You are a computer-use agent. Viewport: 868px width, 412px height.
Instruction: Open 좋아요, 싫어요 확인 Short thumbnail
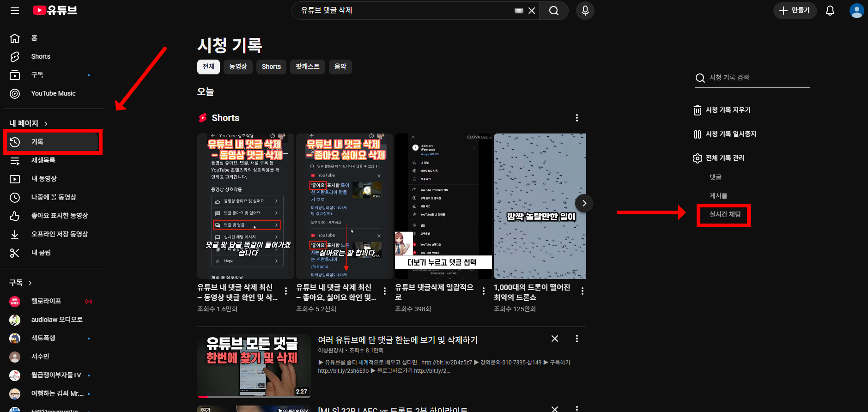[x=345, y=206]
